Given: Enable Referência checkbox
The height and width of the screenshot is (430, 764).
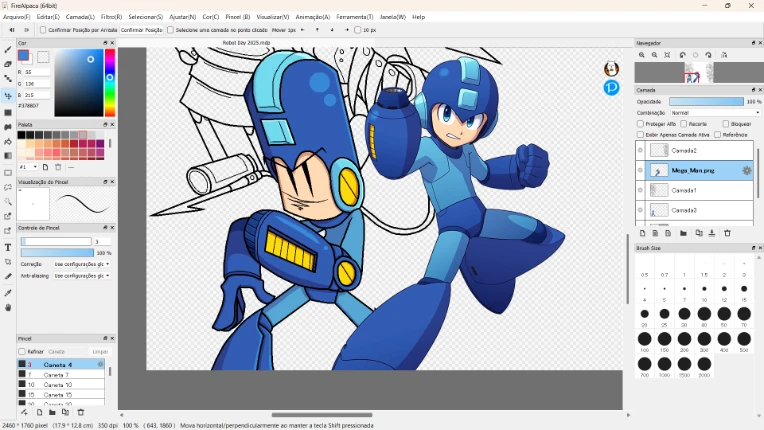Looking at the screenshot, I should point(717,134).
